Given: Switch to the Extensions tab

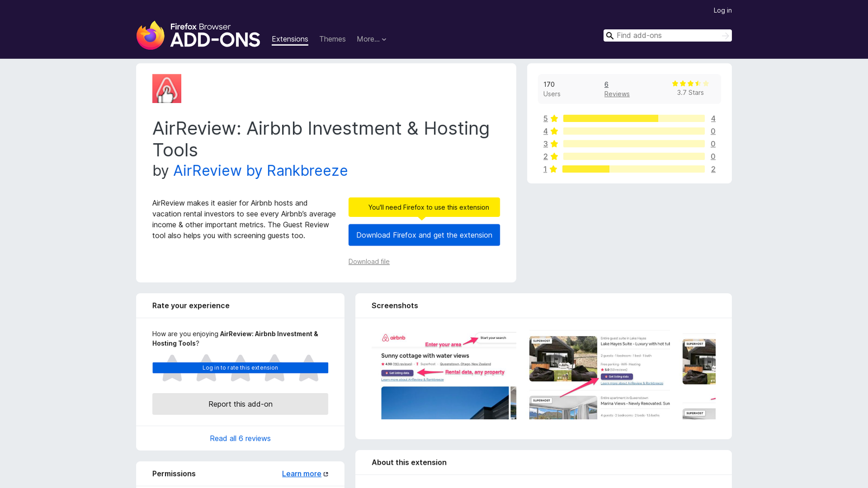Looking at the screenshot, I should (x=290, y=39).
